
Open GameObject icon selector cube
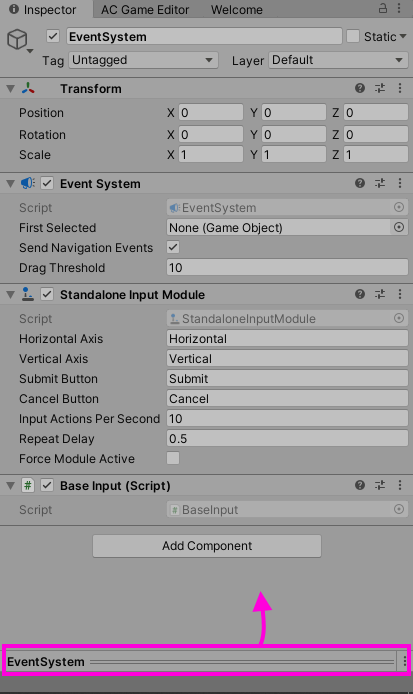coord(18,39)
